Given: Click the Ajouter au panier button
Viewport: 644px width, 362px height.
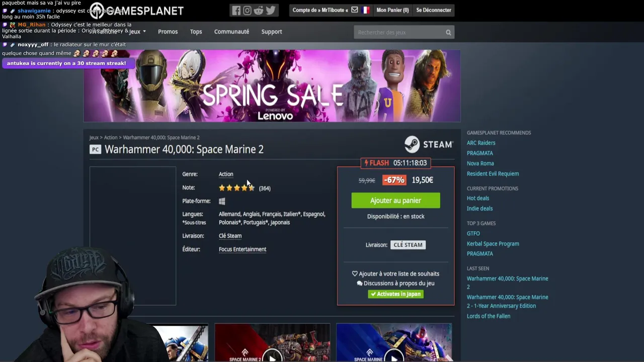Looking at the screenshot, I should pyautogui.click(x=395, y=201).
